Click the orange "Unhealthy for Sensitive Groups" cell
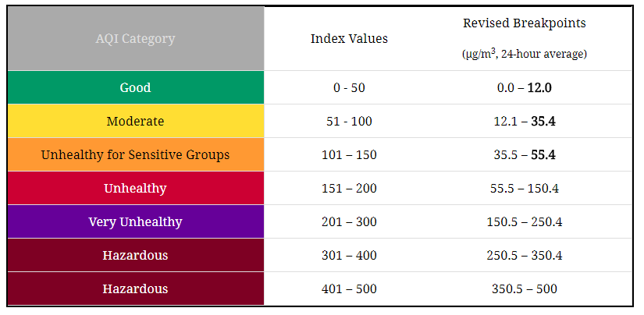644x315 pixels. [135, 155]
